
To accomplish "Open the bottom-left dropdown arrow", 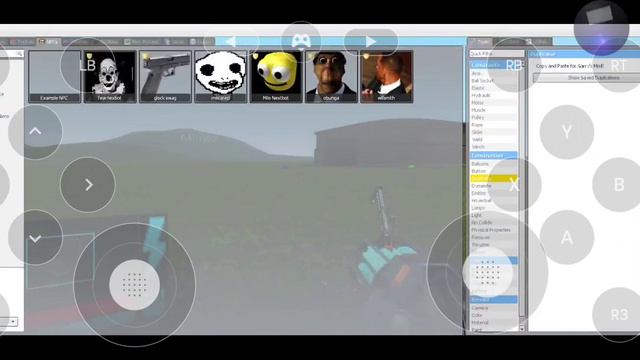I will [13, 322].
